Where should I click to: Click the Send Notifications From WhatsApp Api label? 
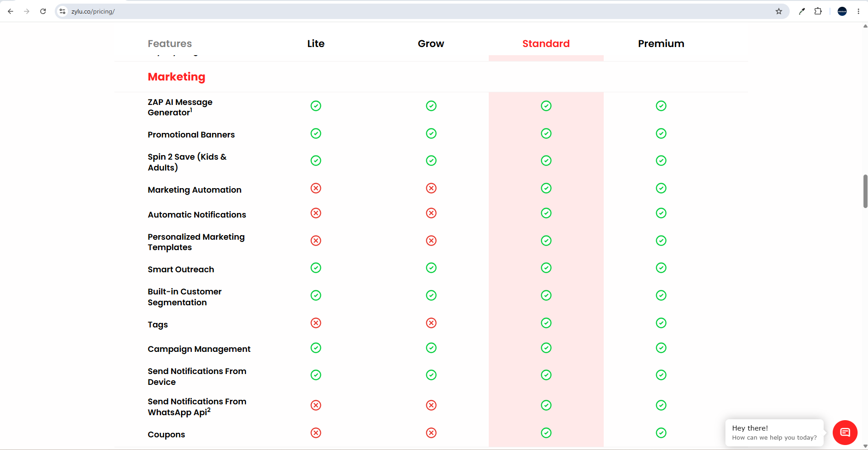(x=197, y=407)
